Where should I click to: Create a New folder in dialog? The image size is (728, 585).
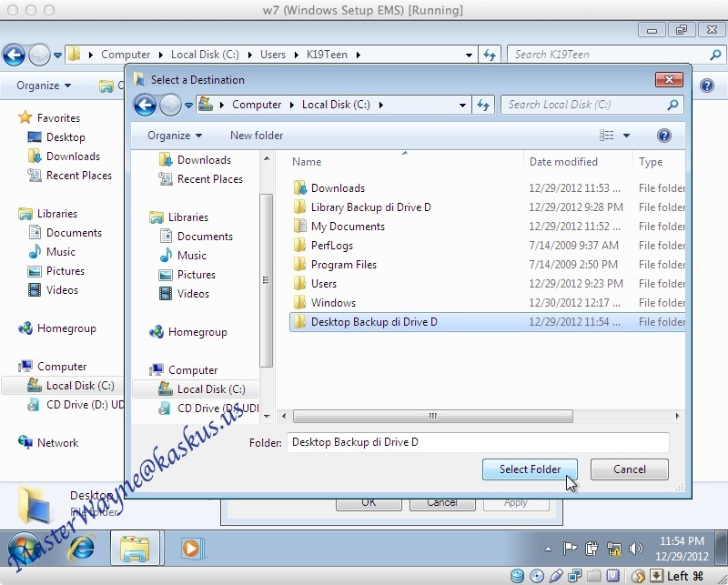(x=257, y=136)
